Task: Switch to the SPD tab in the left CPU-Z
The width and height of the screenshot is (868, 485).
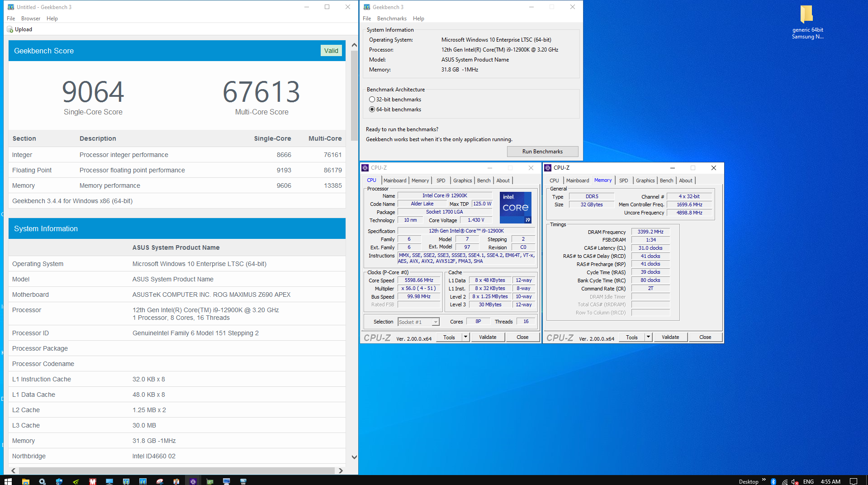Action: pos(441,181)
